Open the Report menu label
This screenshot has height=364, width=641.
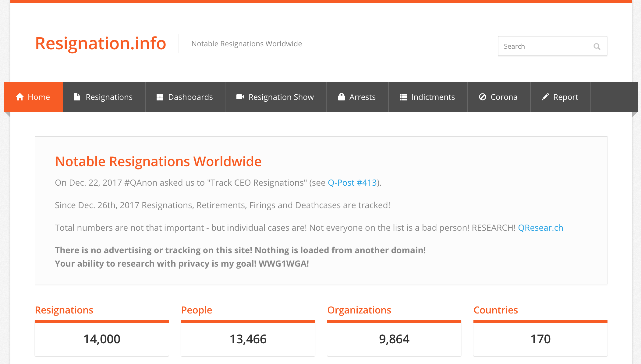tap(565, 97)
